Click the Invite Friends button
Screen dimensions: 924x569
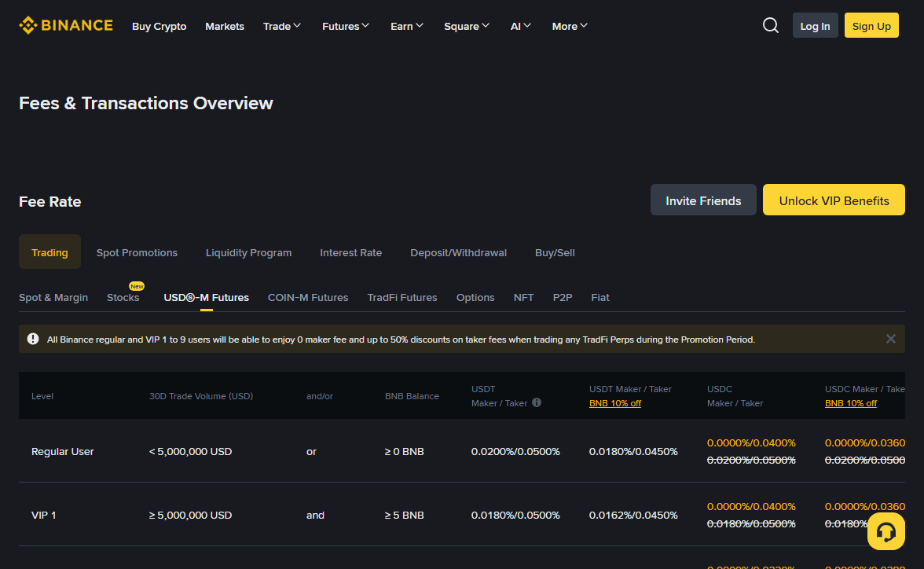[703, 200]
